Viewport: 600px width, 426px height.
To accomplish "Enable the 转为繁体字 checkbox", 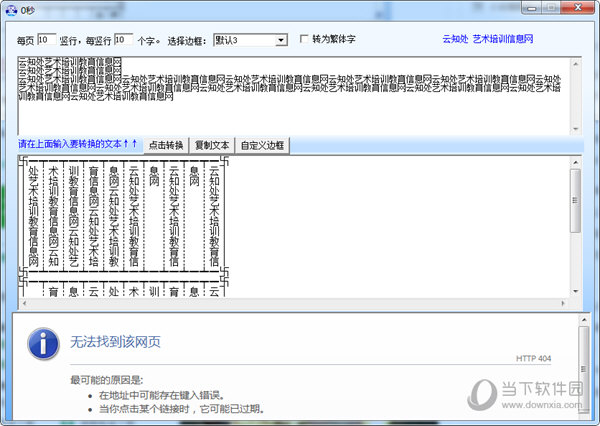I will (306, 40).
